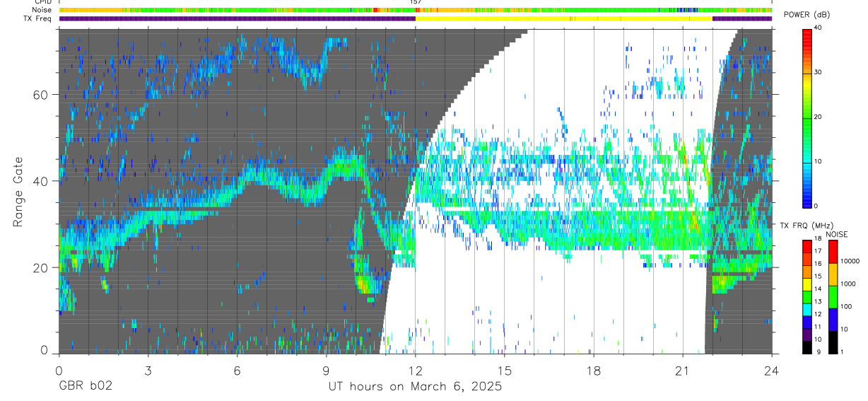Click the 6 label on UT hours axis
The width and height of the screenshot is (868, 401).
[x=237, y=371]
